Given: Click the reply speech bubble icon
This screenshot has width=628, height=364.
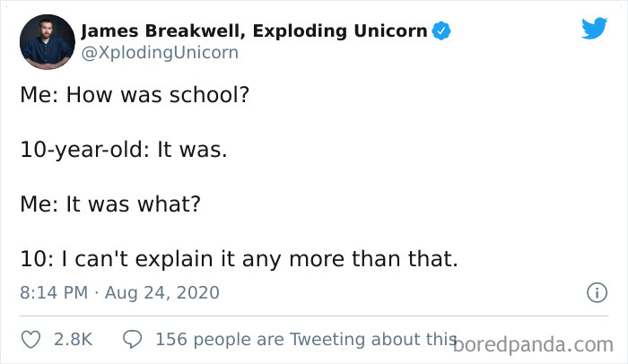Looking at the screenshot, I should coord(132,340).
